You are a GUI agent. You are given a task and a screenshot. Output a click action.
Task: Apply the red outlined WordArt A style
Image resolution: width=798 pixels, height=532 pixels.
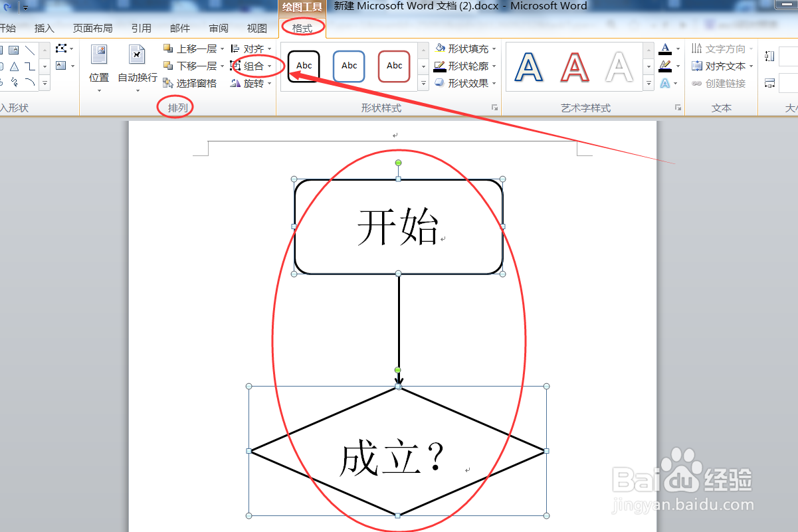574,66
